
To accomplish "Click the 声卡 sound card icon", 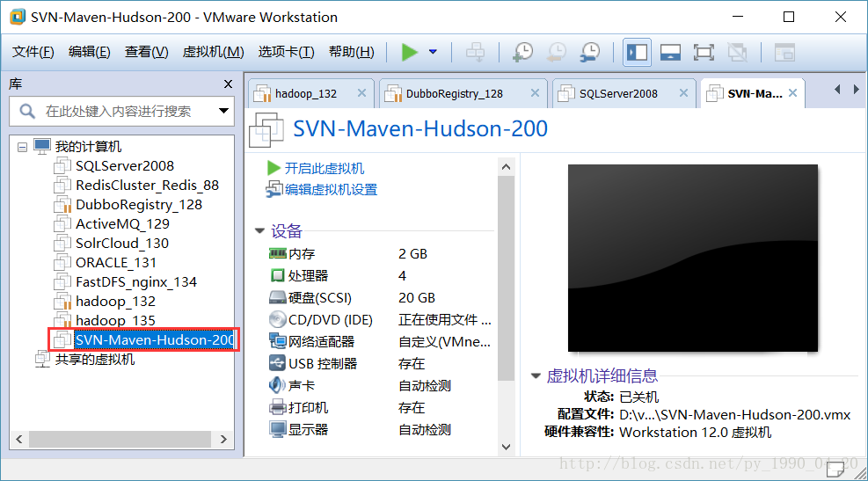I will point(277,385).
